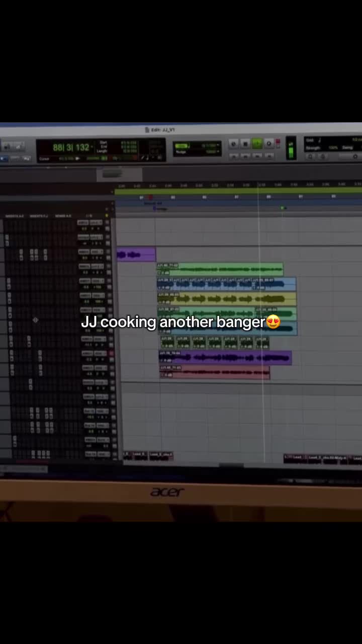Select the red audio clip at the bottom

[215, 372]
